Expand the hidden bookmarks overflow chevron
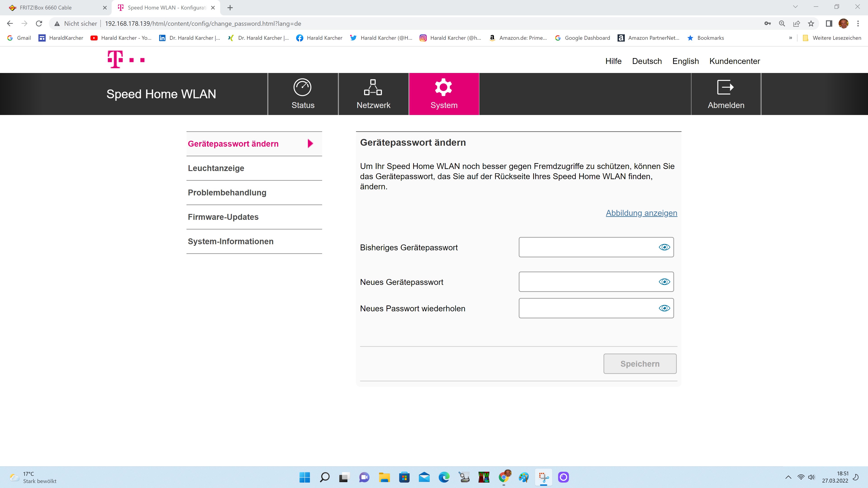This screenshot has height=488, width=868. (790, 38)
